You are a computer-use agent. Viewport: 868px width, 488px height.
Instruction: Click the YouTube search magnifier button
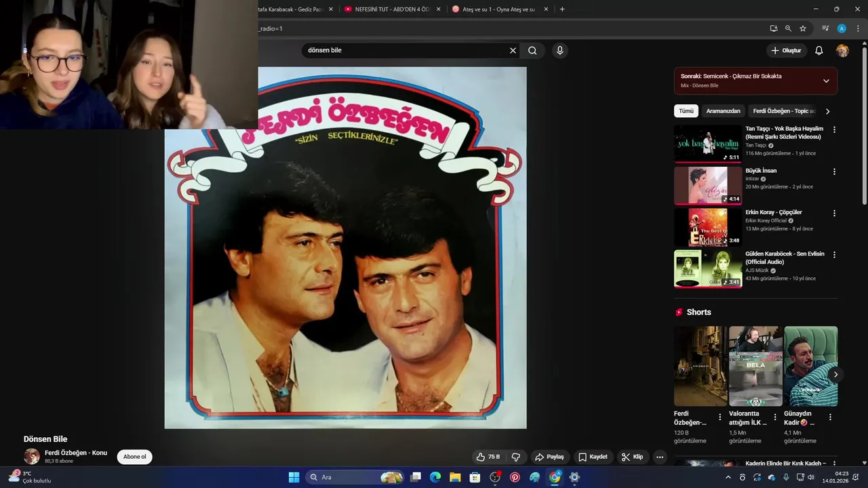(x=532, y=50)
